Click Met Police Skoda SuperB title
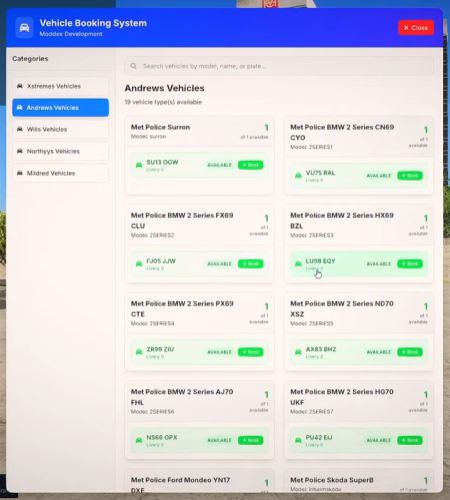Screen dimensions: 450x500 (332, 480)
